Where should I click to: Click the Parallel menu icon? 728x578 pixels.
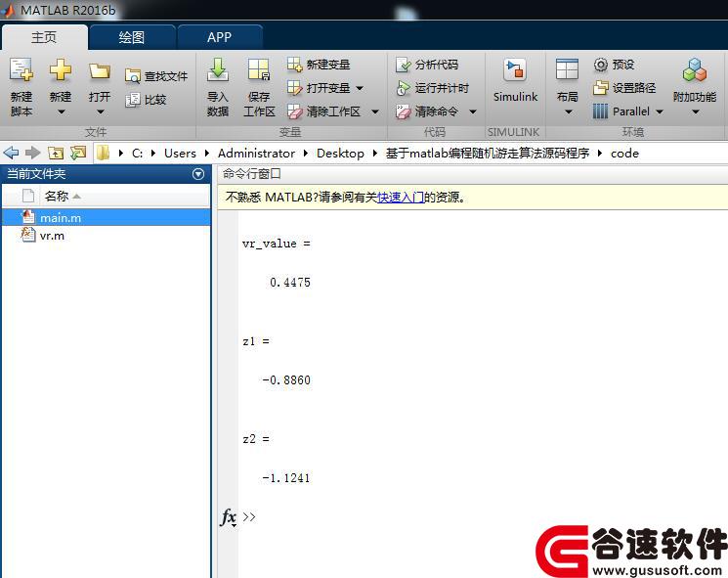coord(600,111)
